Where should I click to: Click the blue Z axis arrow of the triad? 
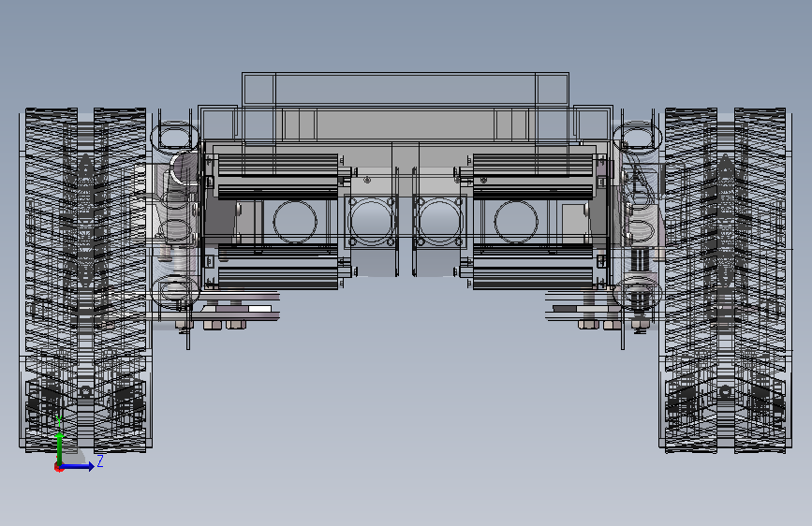pyautogui.click(x=78, y=466)
